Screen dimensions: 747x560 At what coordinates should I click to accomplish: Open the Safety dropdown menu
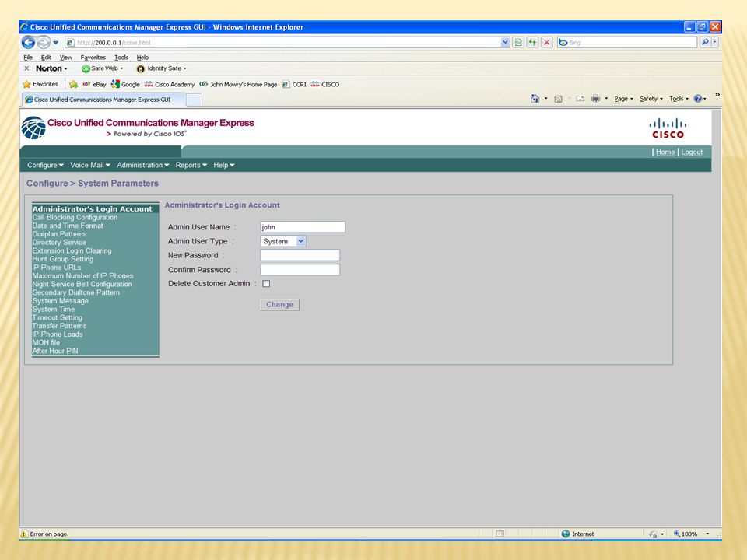coord(651,99)
